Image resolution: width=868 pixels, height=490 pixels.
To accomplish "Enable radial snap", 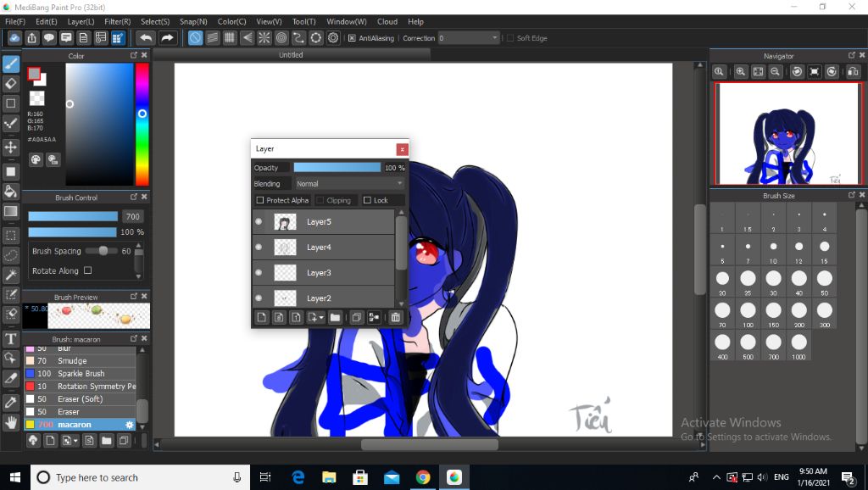I will [x=264, y=37].
